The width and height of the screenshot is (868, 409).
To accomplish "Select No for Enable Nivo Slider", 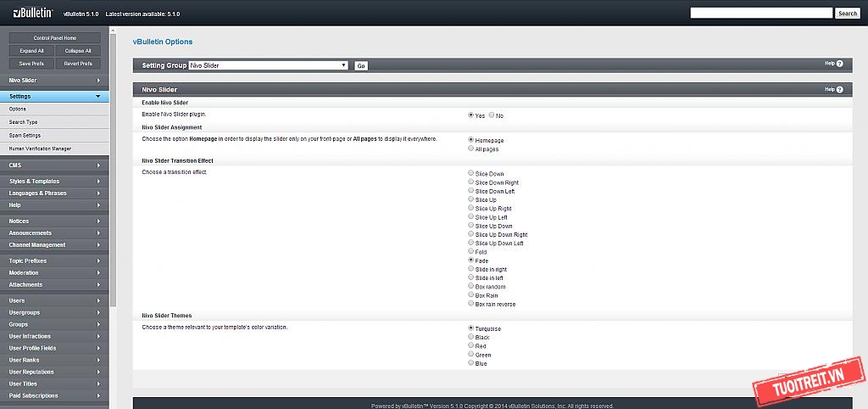I will (x=492, y=115).
